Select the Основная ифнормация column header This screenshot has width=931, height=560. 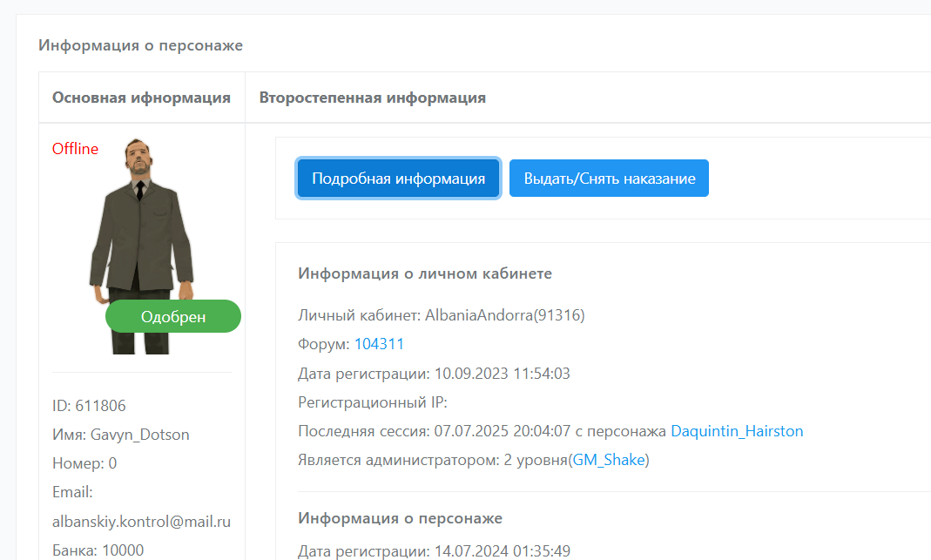[141, 98]
